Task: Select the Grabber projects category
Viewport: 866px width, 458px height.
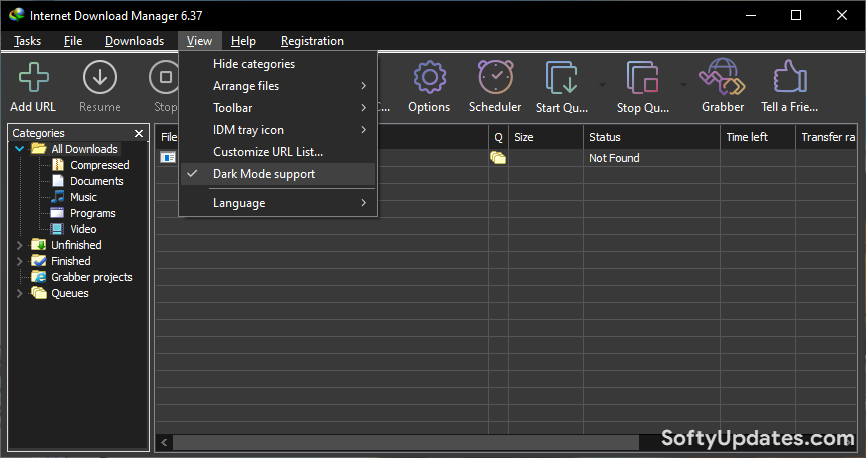Action: click(91, 277)
